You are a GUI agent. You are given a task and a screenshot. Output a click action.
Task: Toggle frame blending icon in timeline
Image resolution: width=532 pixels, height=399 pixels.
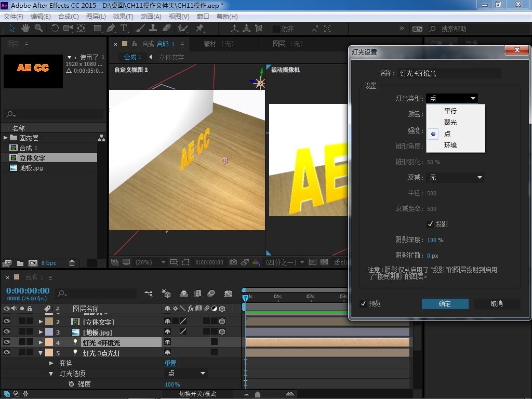click(197, 294)
